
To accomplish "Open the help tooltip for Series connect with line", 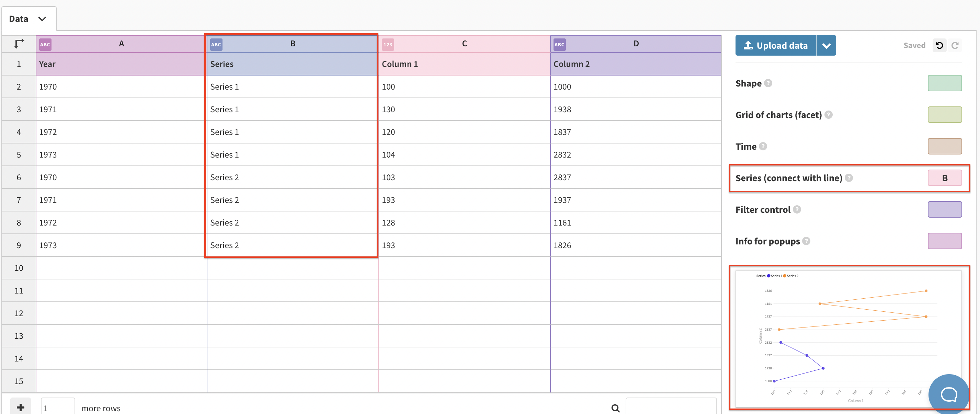I will pyautogui.click(x=850, y=177).
